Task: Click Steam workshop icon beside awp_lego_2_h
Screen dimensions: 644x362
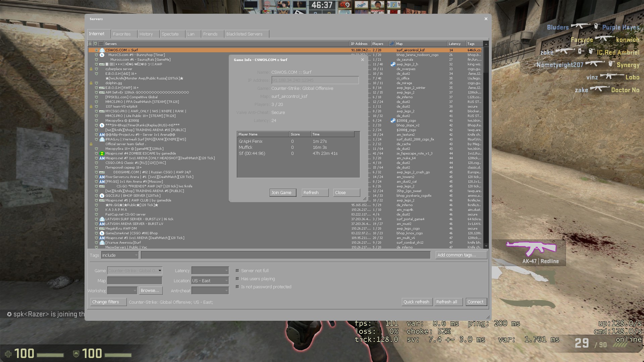Action: [x=393, y=64]
